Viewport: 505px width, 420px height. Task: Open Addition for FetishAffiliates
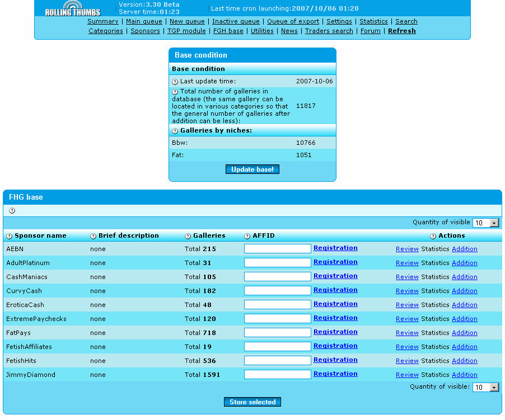465,347
